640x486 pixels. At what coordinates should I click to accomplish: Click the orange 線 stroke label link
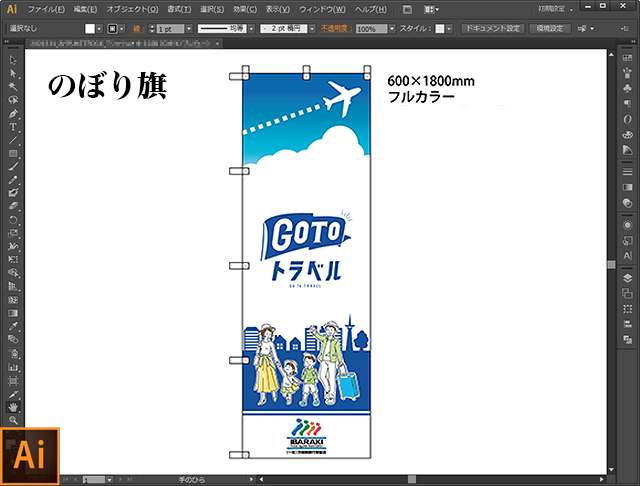click(138, 29)
